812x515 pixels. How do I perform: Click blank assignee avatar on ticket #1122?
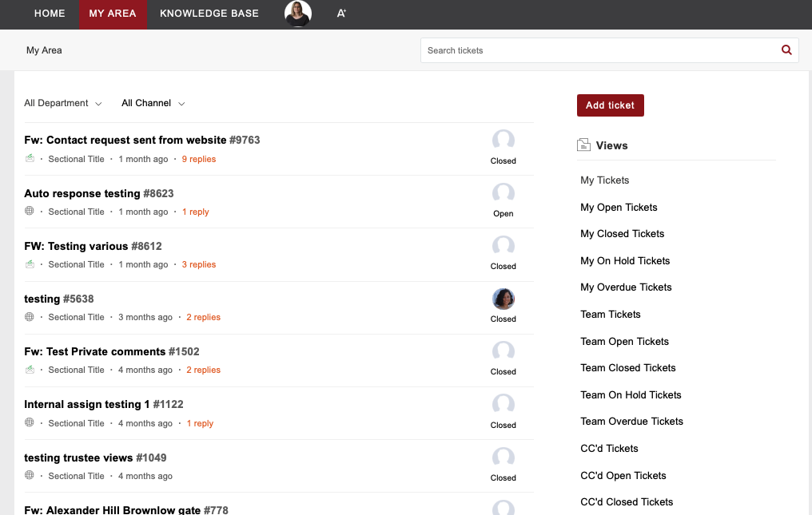pos(503,405)
